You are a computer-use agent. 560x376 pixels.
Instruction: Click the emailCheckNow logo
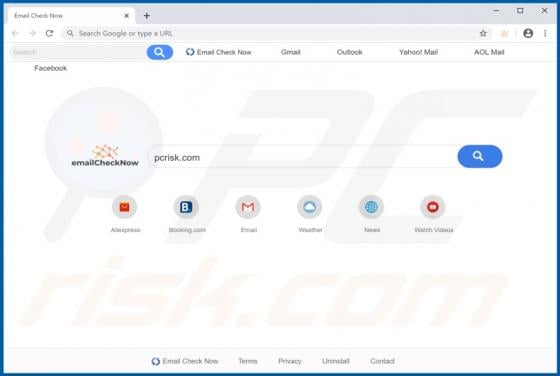pos(105,156)
